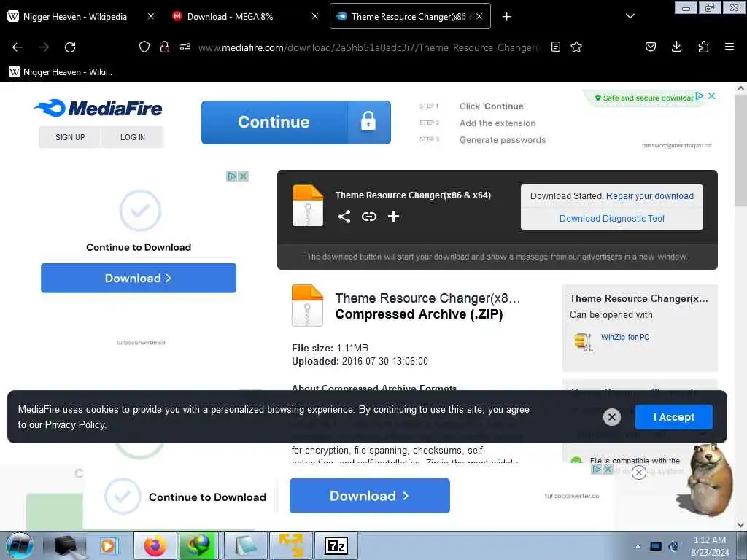Open the Windows Start button
The height and width of the screenshot is (560, 747).
[x=20, y=545]
